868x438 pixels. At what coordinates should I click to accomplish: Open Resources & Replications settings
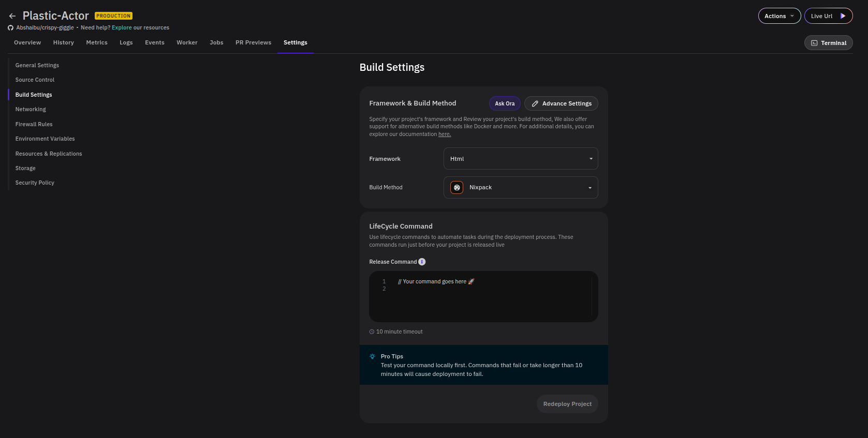pos(49,154)
